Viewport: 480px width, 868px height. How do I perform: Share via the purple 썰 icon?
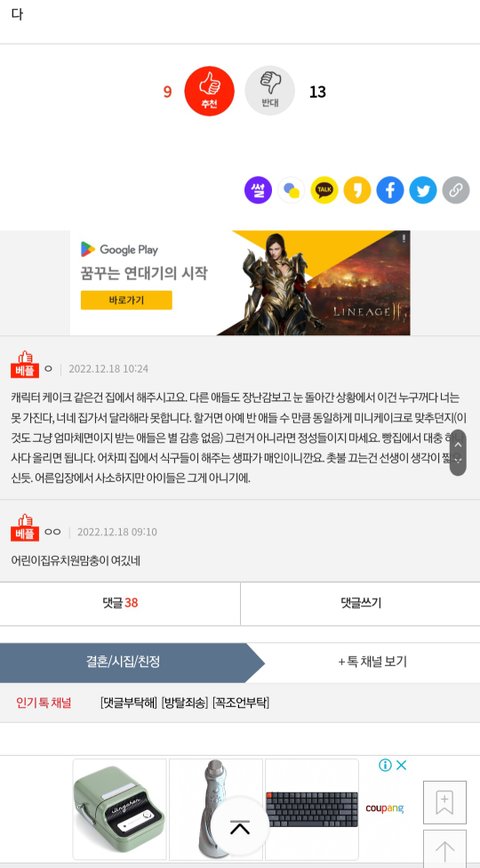(258, 190)
